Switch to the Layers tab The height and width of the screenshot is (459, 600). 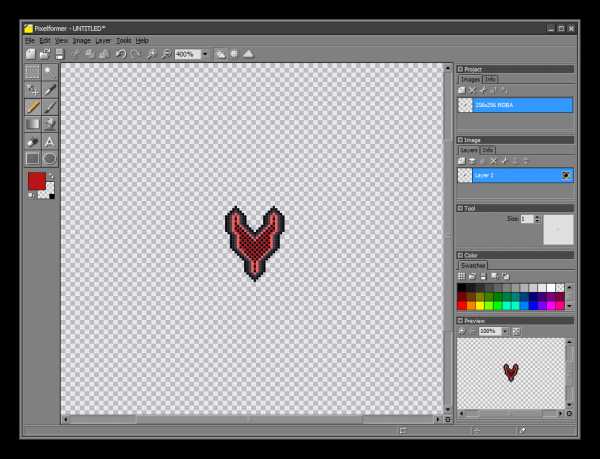pyautogui.click(x=468, y=150)
